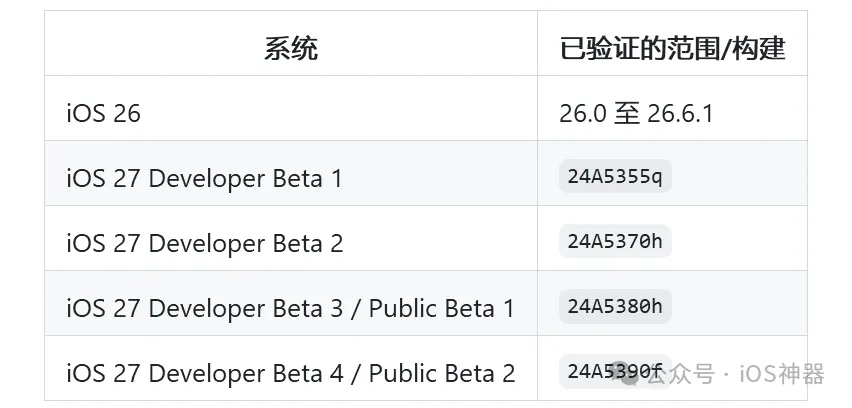Click build code 24A5390f

tap(615, 372)
